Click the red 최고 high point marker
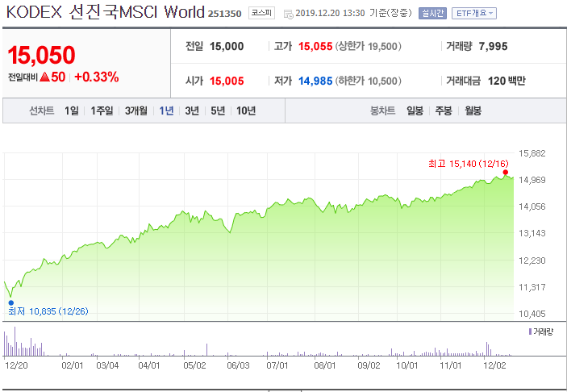 click(505, 172)
